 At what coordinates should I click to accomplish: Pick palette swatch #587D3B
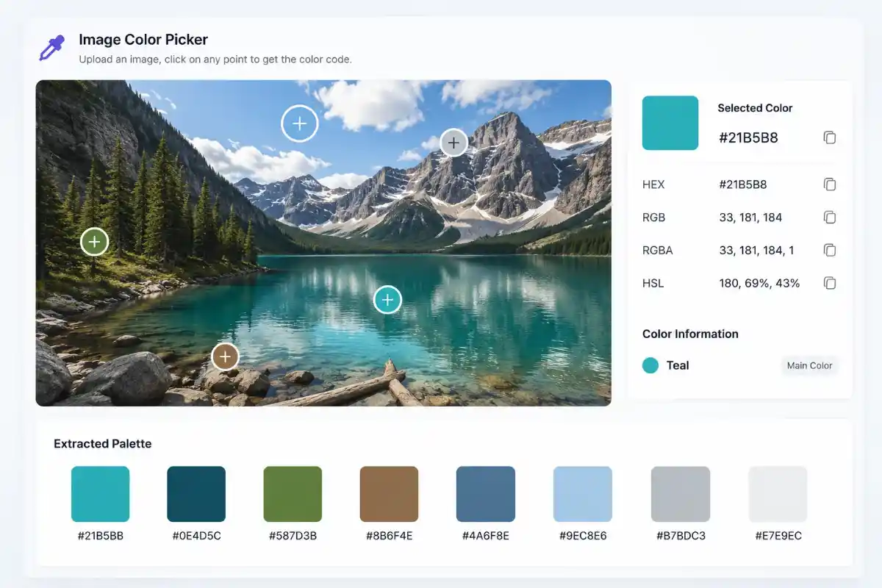click(x=293, y=494)
